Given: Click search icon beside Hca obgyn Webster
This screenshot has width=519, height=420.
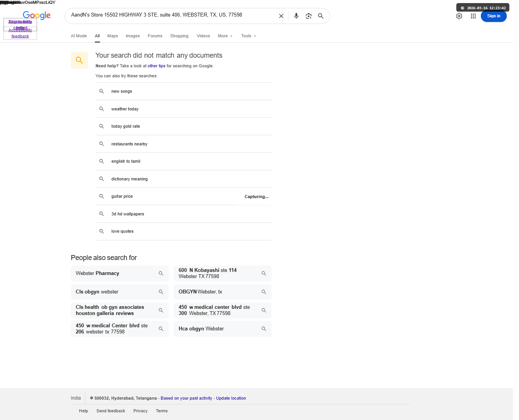Looking at the screenshot, I should (264, 329).
